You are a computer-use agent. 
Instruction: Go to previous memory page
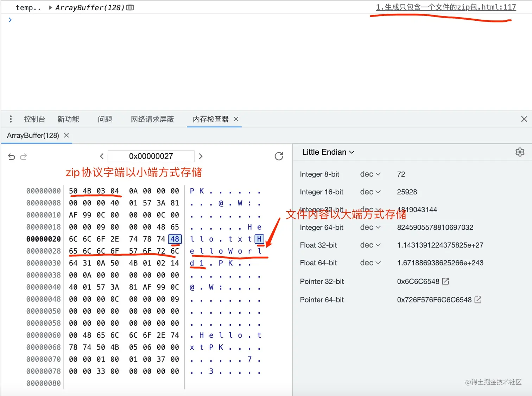pyautogui.click(x=102, y=156)
